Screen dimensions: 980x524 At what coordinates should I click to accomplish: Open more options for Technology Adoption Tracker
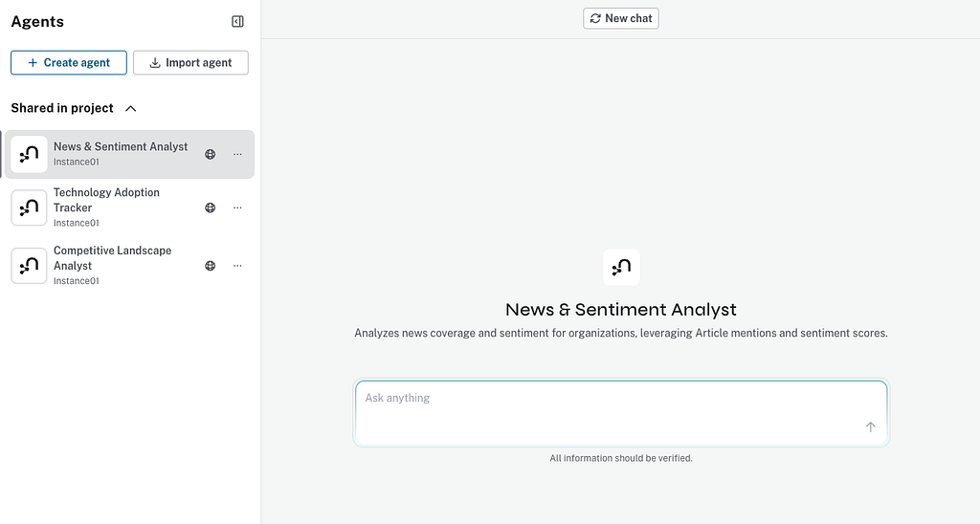coord(237,208)
